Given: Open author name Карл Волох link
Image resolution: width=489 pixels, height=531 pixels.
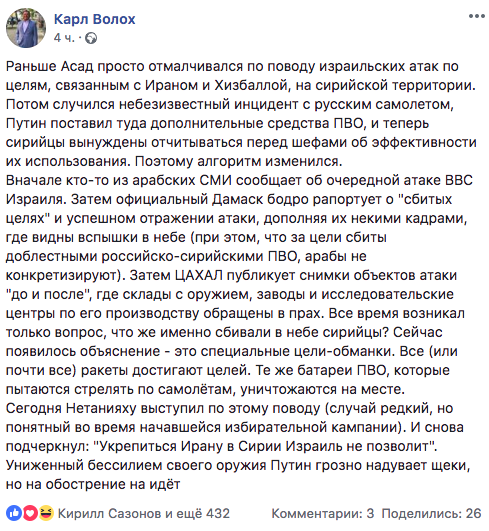Looking at the screenshot, I should (94, 19).
